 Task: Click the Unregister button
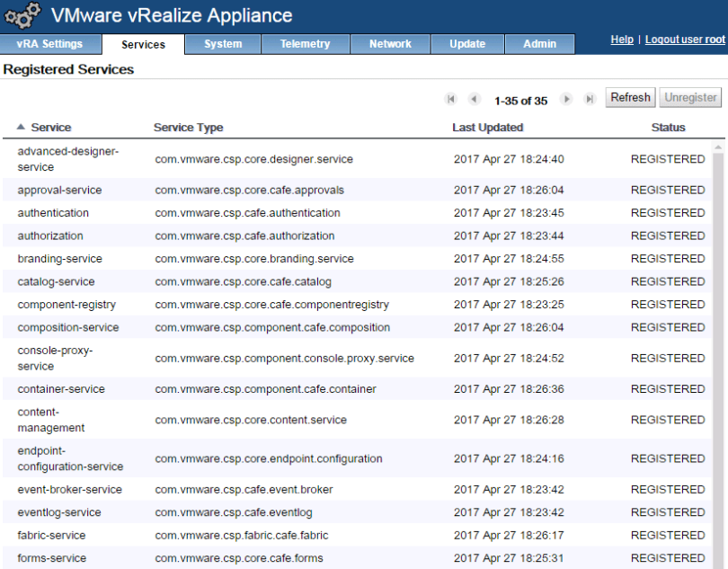690,98
